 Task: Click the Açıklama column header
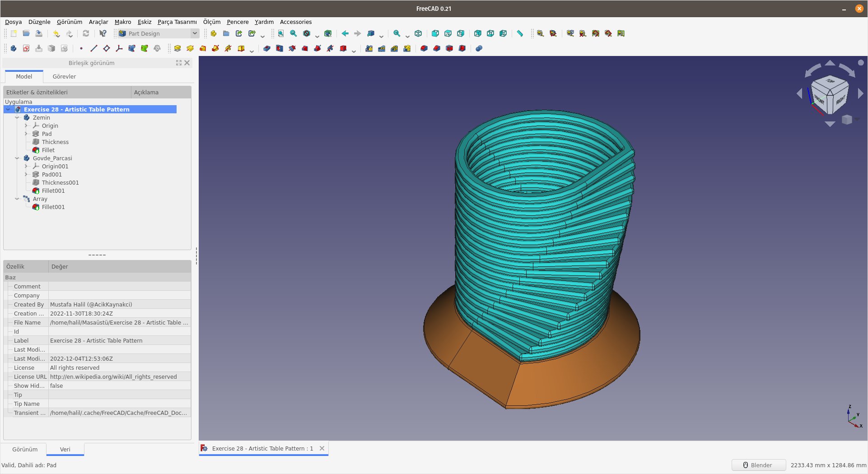click(161, 92)
